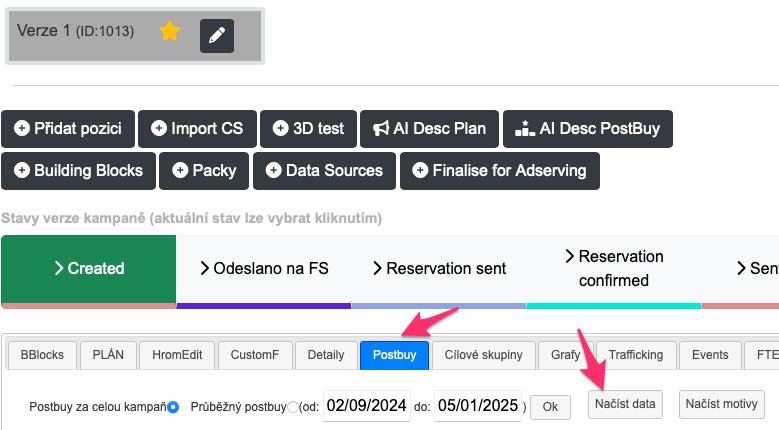Click the pencil edit version icon

217,35
